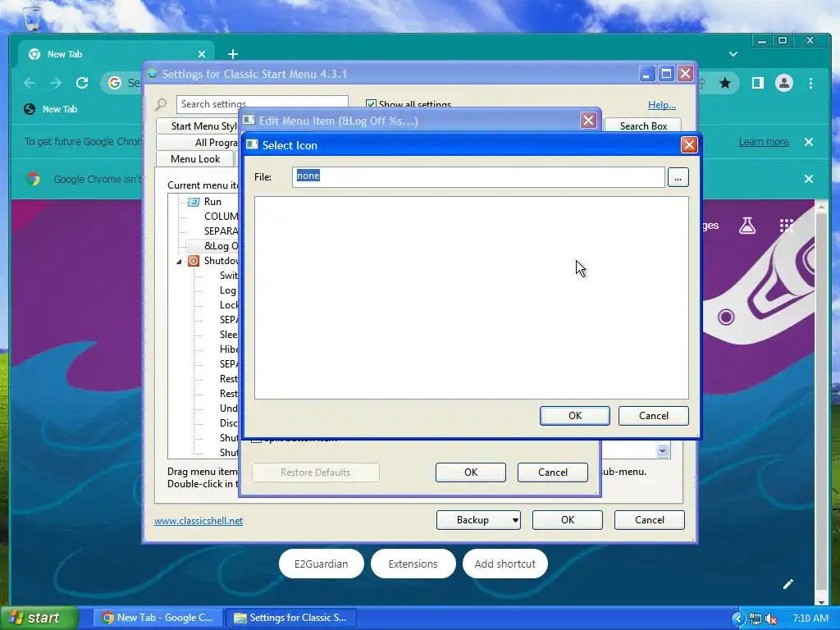Cancel the Edit Menu Item dialog
The image size is (840, 630).
click(x=552, y=472)
